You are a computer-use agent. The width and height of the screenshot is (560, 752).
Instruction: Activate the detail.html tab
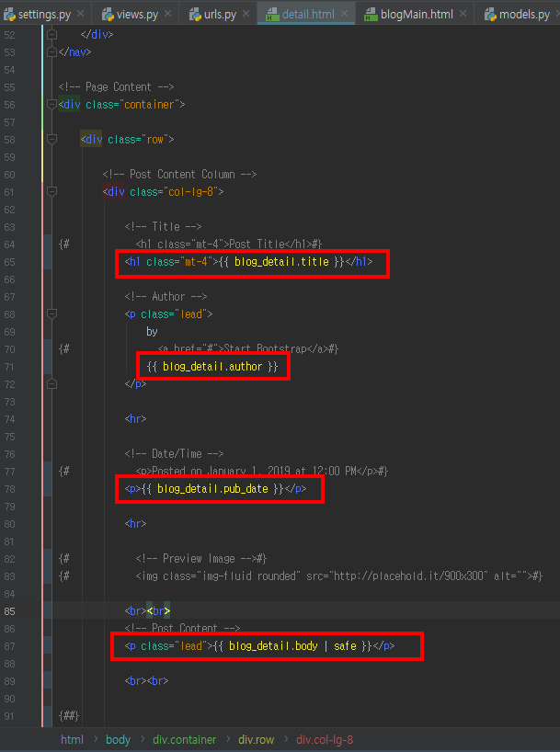tap(309, 15)
